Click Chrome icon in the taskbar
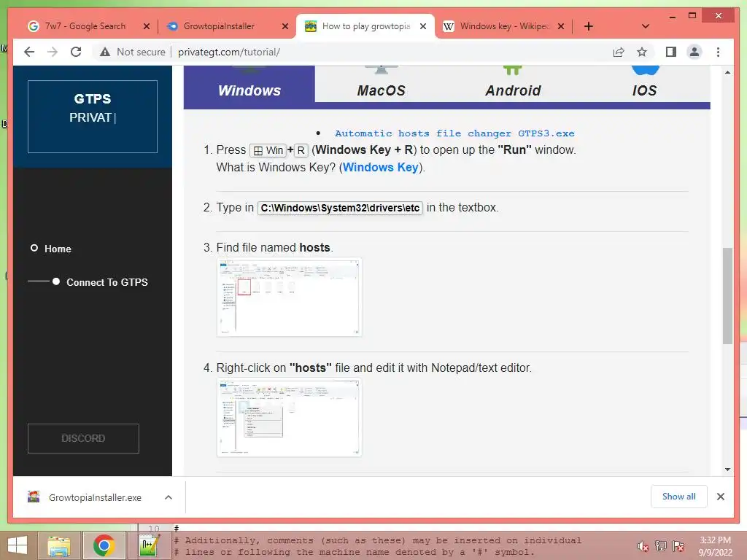 pos(104,545)
